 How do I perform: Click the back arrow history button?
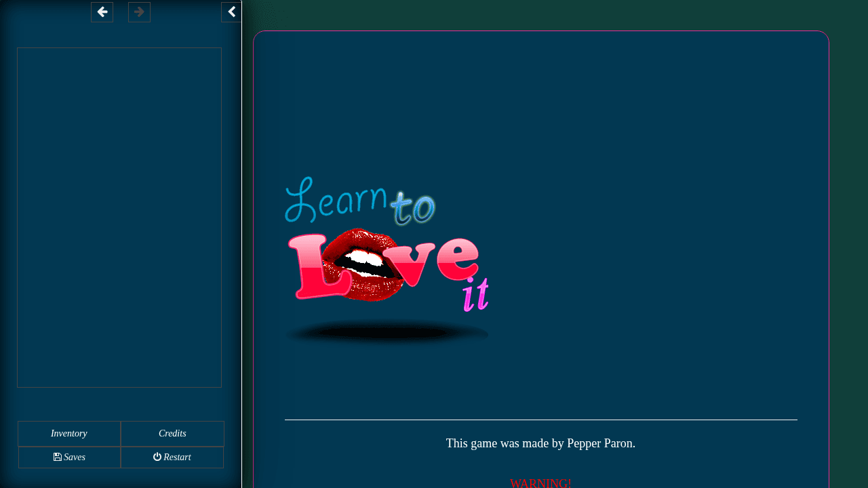click(x=102, y=12)
